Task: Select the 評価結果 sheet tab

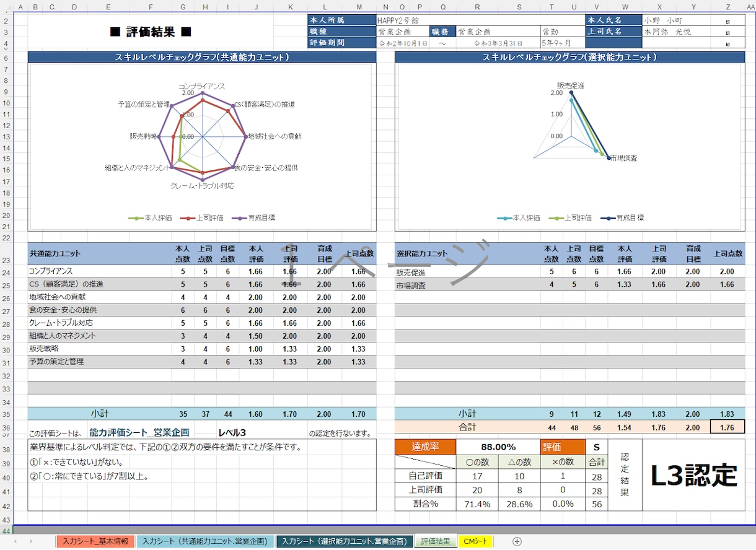Action: [436, 541]
